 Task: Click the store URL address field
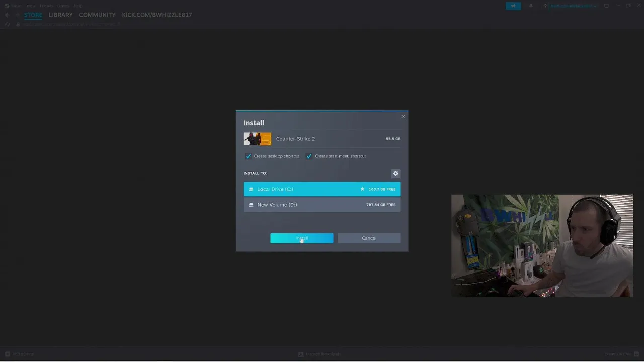pyautogui.click(x=71, y=24)
